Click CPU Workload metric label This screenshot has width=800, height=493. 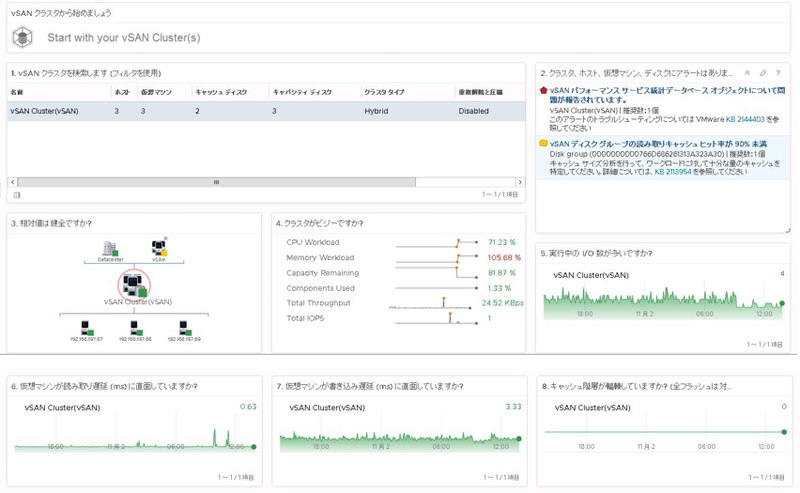(x=313, y=242)
